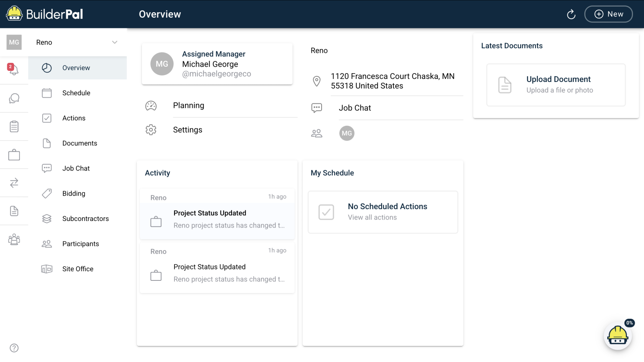Screen dimensions: 644x362
Task: Click the Assigned Manager Michael George card
Action: [217, 64]
